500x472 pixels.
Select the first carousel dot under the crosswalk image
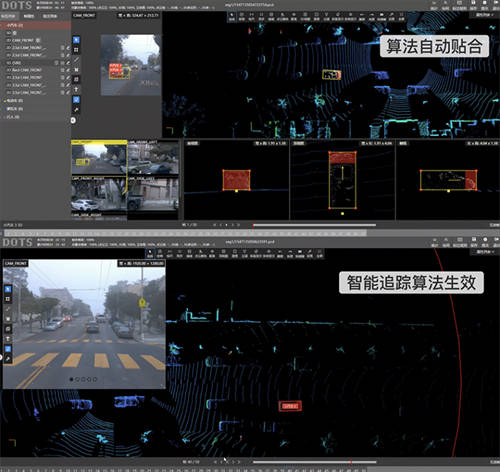click(x=71, y=379)
